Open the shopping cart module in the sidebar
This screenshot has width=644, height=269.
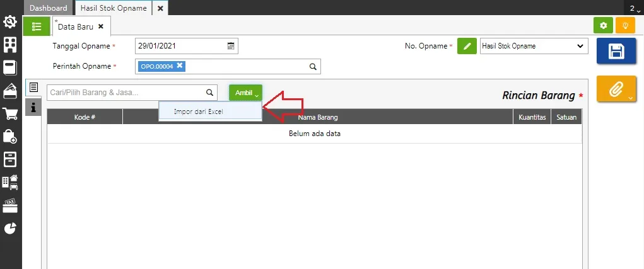coord(10,114)
